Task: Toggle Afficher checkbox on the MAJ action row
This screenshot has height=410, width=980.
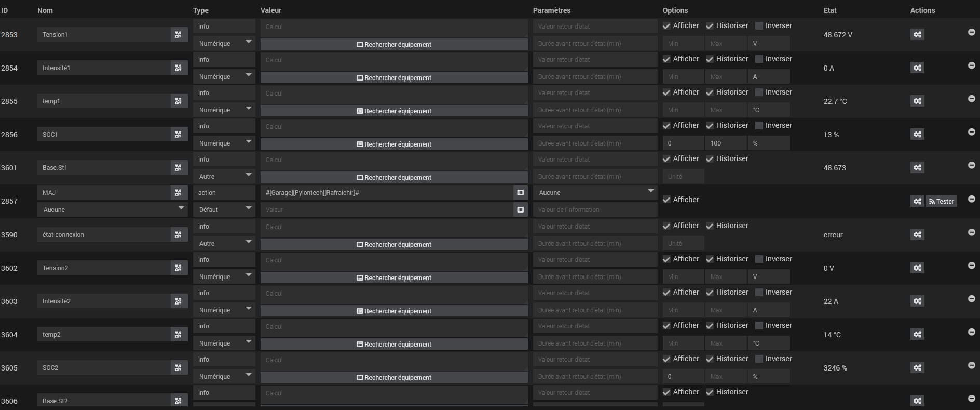Action: point(666,200)
